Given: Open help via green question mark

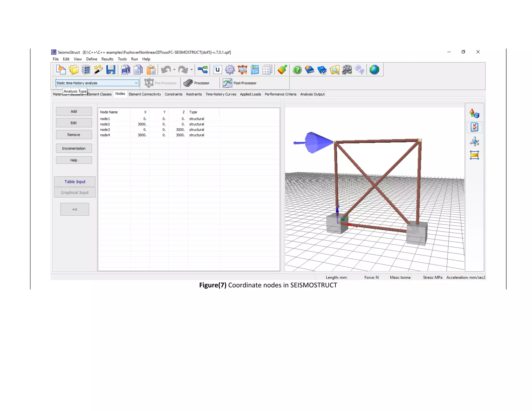Looking at the screenshot, I should (x=297, y=70).
